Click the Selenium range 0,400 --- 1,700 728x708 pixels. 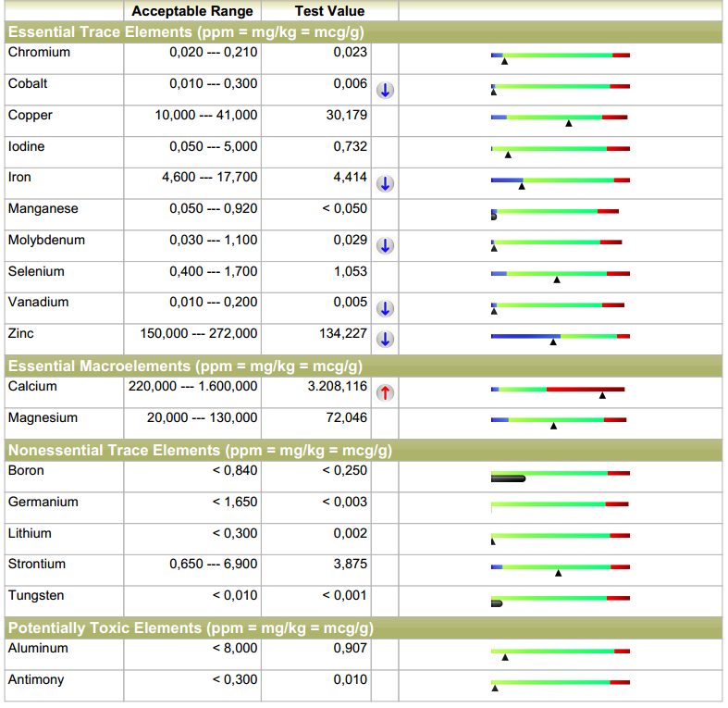213,271
